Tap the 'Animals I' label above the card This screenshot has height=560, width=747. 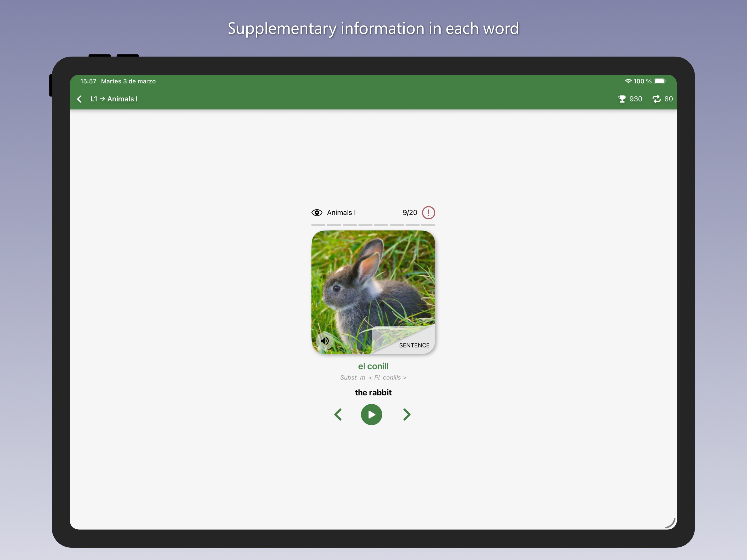(x=341, y=212)
